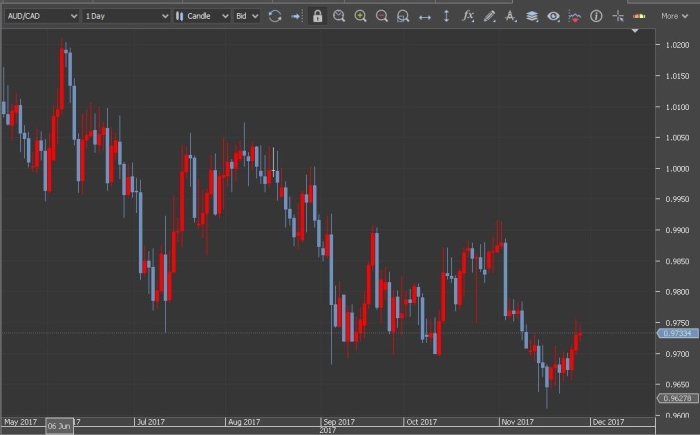Click the refresh chart icon

275,17
